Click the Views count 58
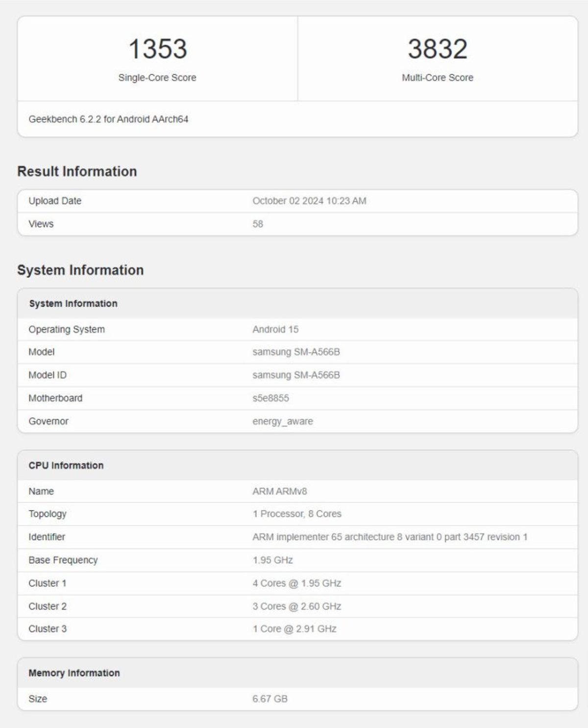 [x=258, y=224]
